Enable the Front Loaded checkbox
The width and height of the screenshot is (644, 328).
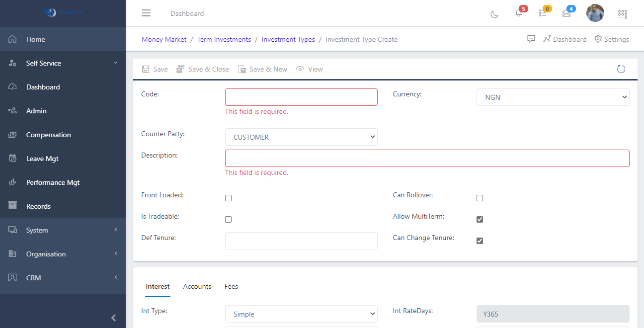coord(228,198)
